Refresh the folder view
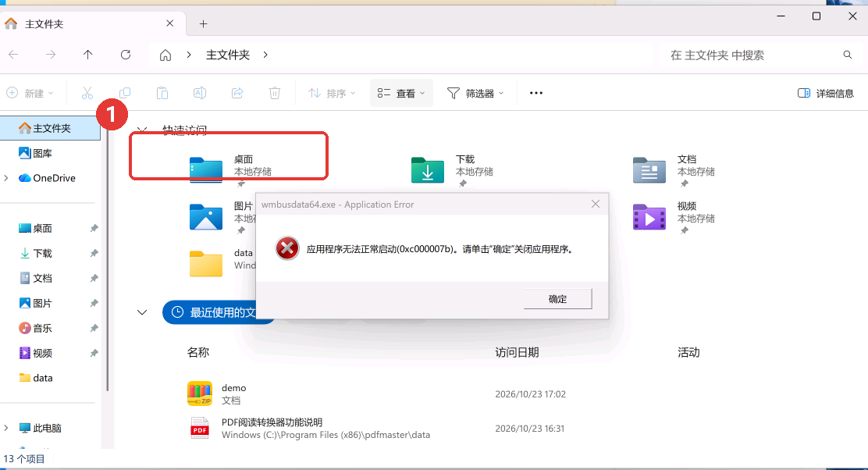 click(x=126, y=54)
